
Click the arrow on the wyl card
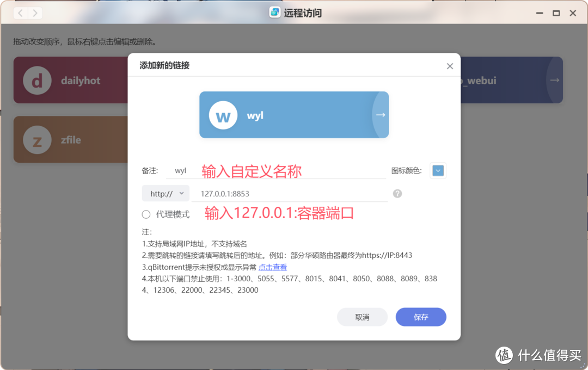click(379, 115)
